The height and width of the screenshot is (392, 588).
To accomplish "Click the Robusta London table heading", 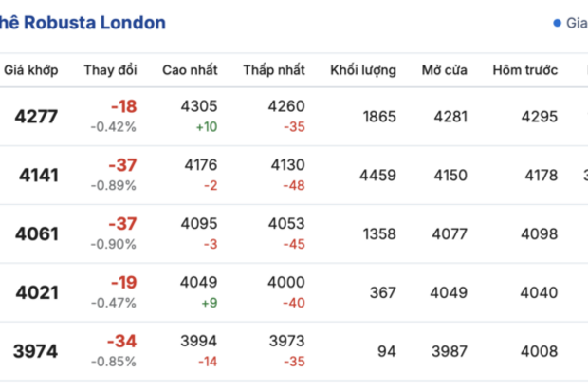I will [x=83, y=22].
